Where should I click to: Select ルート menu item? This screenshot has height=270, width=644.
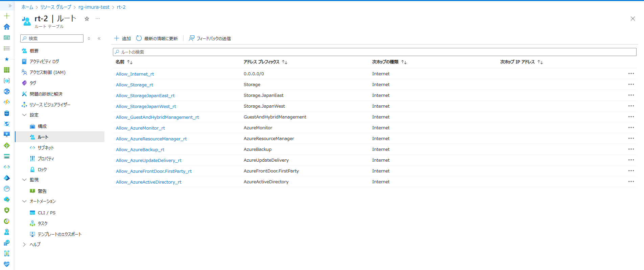[60, 137]
